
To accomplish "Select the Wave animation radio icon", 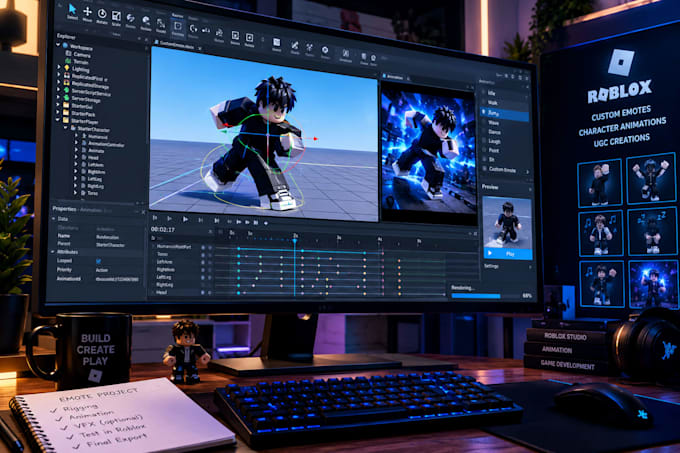I will pyautogui.click(x=484, y=122).
